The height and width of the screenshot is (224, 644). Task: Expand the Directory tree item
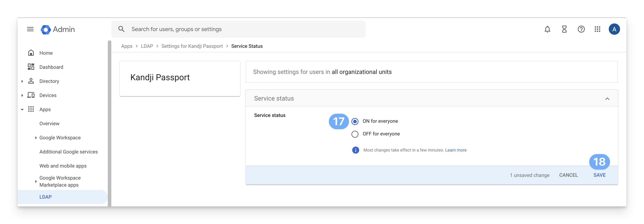point(22,81)
